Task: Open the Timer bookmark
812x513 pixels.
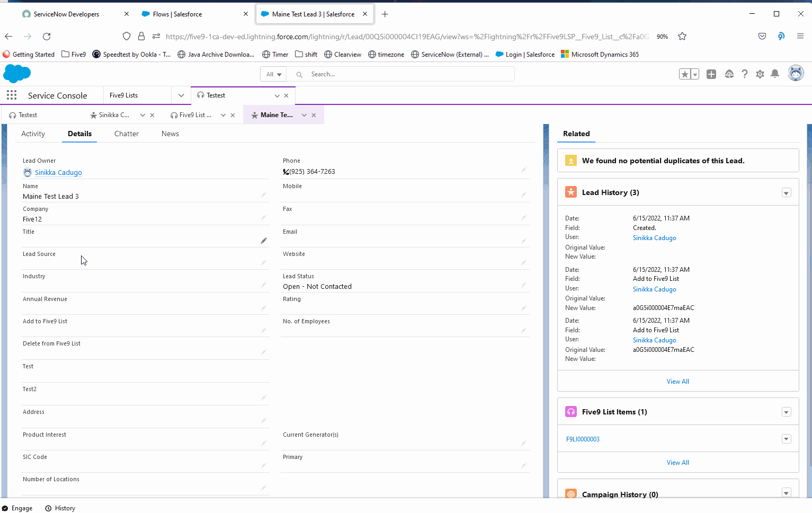Action: pyautogui.click(x=275, y=55)
